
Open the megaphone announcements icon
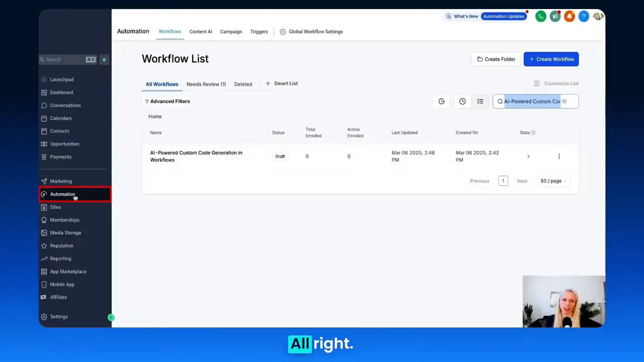coord(555,17)
